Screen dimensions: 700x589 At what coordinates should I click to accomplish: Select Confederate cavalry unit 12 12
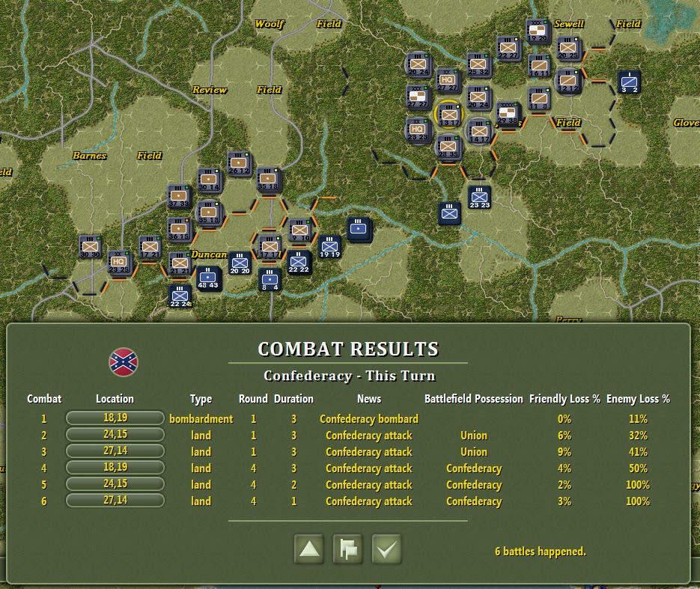click(x=567, y=82)
